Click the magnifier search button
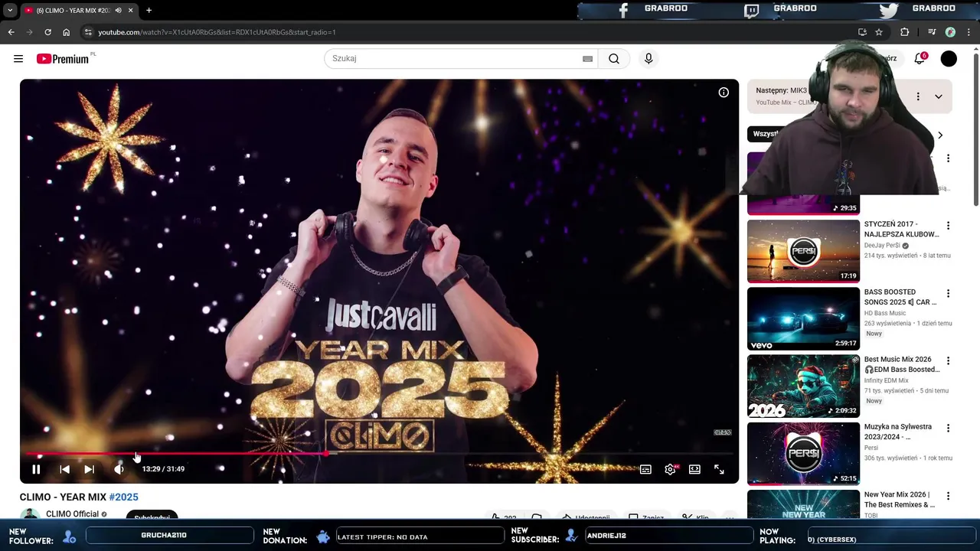The width and height of the screenshot is (980, 551). [614, 59]
